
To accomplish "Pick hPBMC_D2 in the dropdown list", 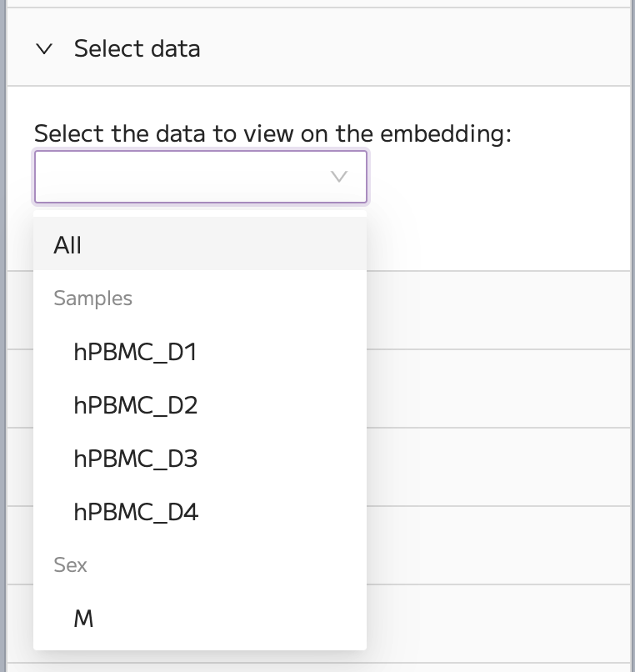I will tap(200, 405).
